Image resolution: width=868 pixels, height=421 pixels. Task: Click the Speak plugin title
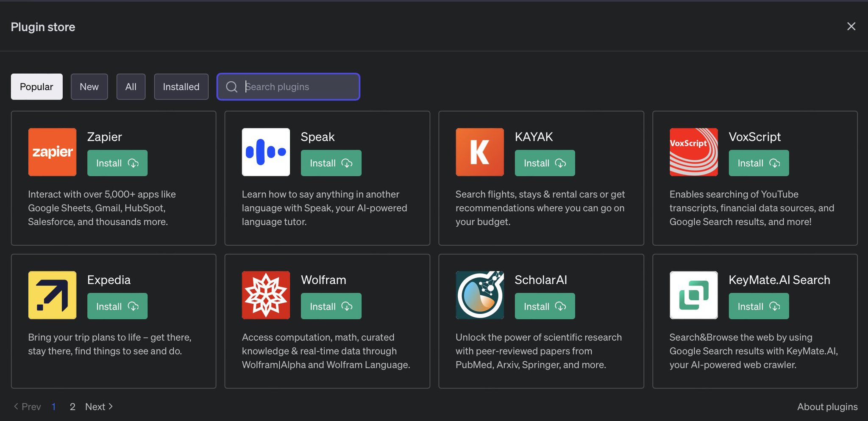[x=317, y=137]
